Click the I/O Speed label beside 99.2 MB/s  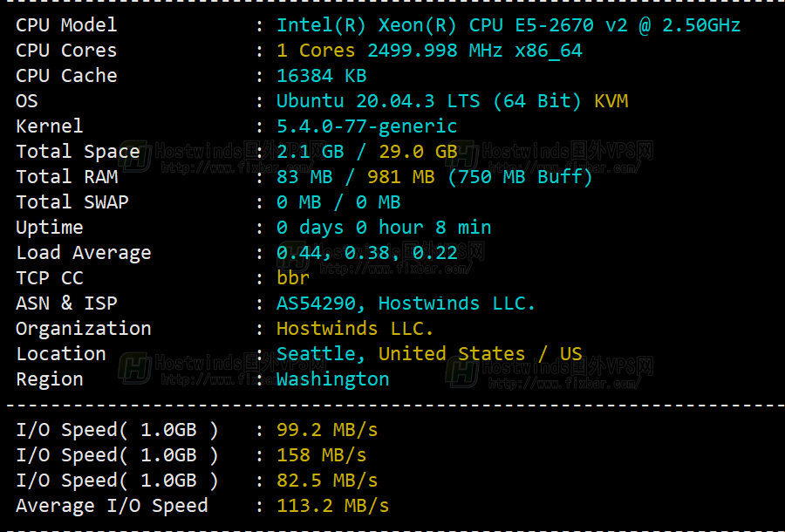click(x=118, y=430)
